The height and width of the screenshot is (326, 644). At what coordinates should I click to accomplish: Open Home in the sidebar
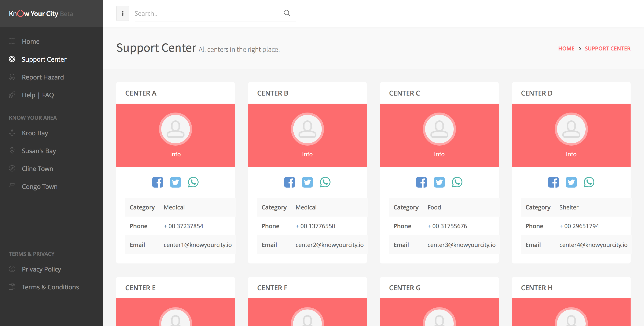[x=30, y=42]
